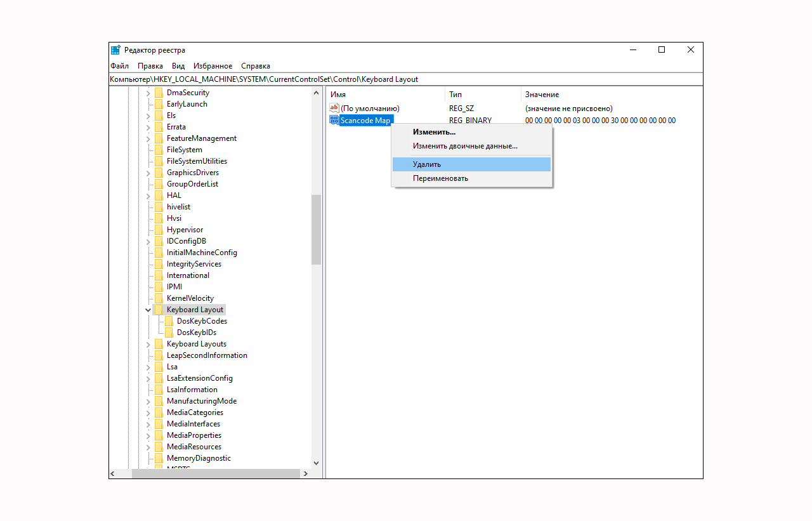This screenshot has width=812, height=521.
Task: Click the HAL folder icon
Action: [159, 195]
